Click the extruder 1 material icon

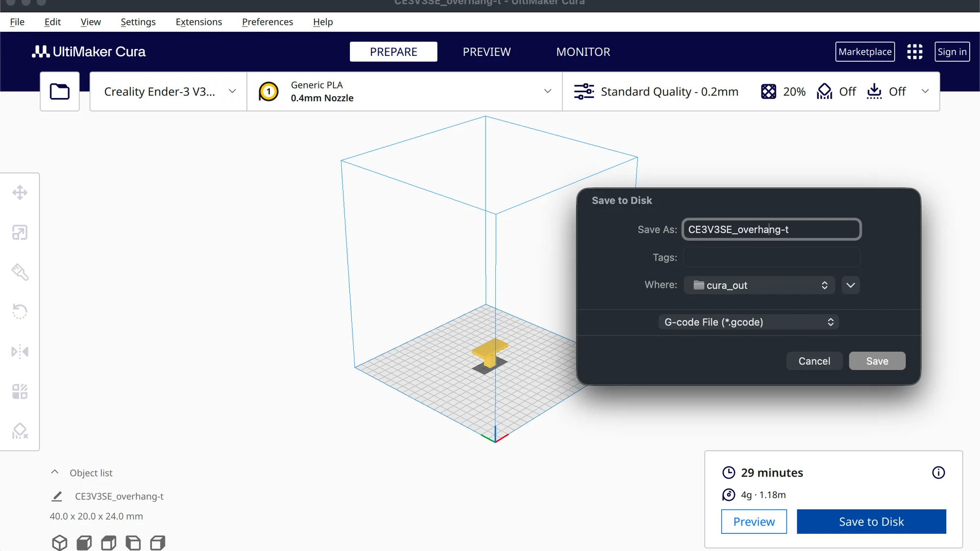pyautogui.click(x=269, y=92)
